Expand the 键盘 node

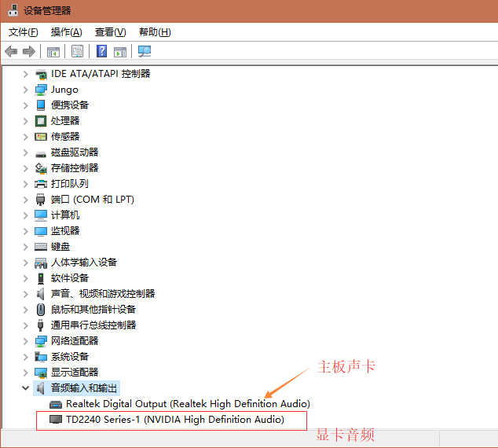click(26, 247)
